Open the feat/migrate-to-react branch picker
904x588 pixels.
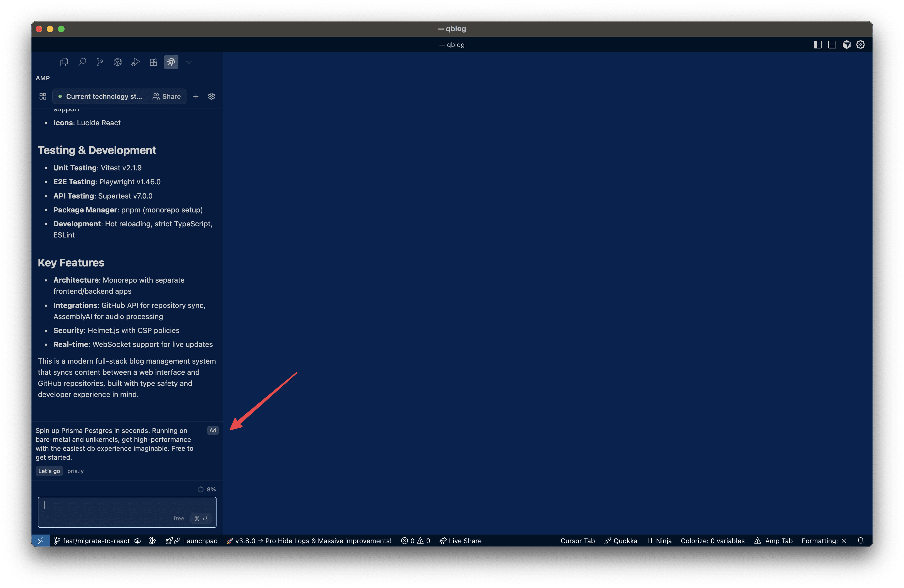tap(92, 540)
